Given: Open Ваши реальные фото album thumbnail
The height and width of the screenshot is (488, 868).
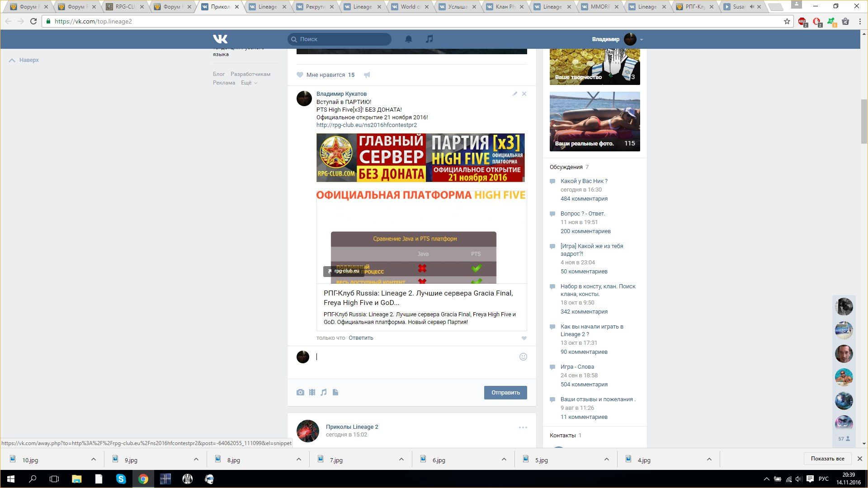Looking at the screenshot, I should click(x=594, y=122).
